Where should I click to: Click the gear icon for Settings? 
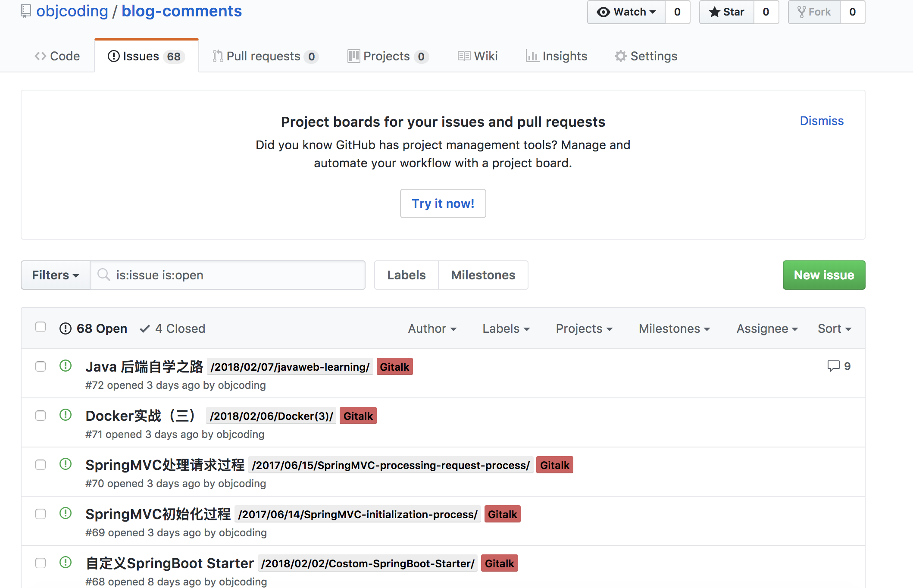click(x=620, y=56)
